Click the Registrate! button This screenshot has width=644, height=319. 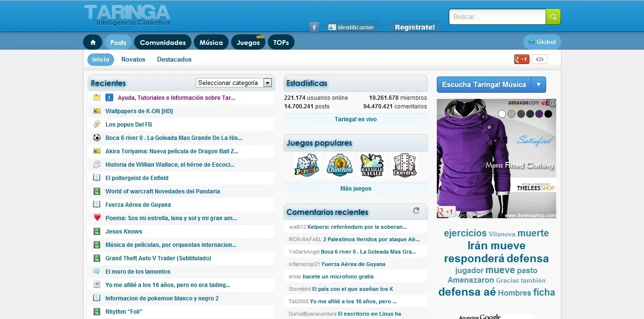(415, 27)
